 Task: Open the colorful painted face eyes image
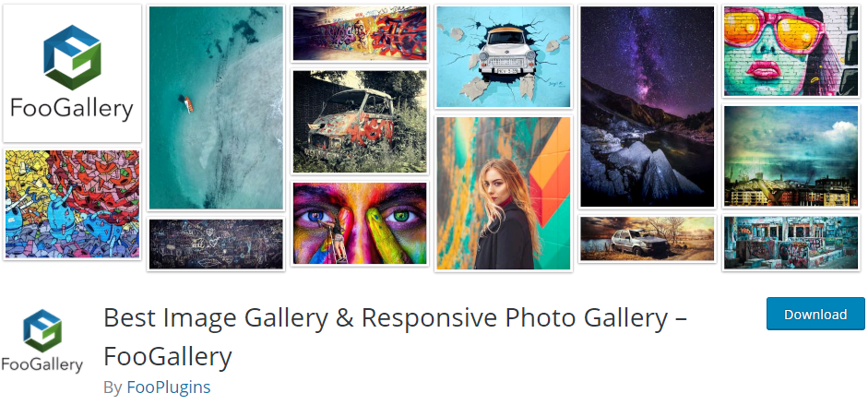click(360, 223)
